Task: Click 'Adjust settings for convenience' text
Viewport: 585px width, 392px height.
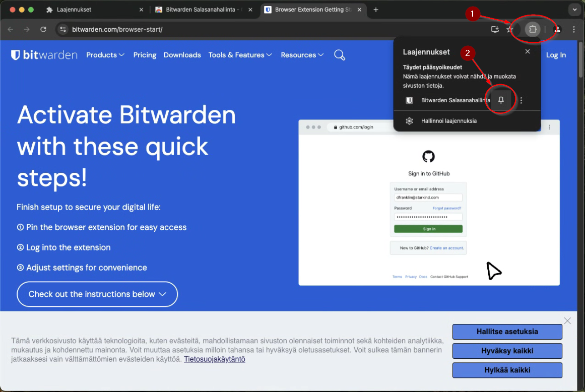Action: coord(87,268)
